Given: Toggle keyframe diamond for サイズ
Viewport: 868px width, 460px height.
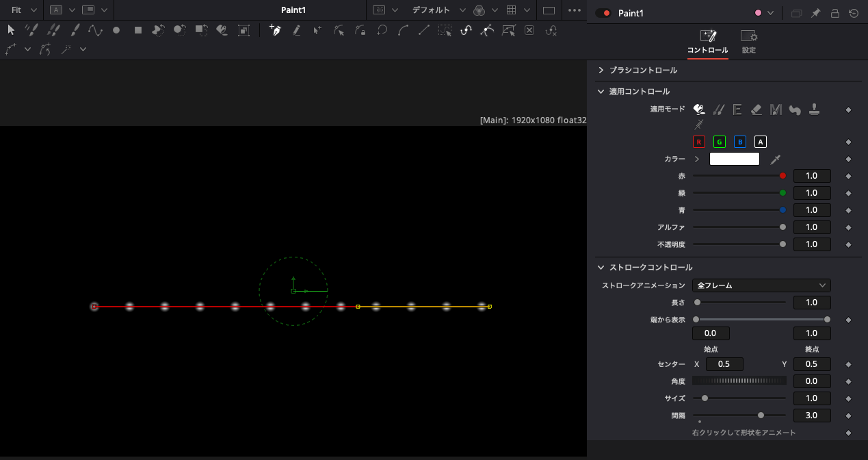Looking at the screenshot, I should [x=849, y=398].
